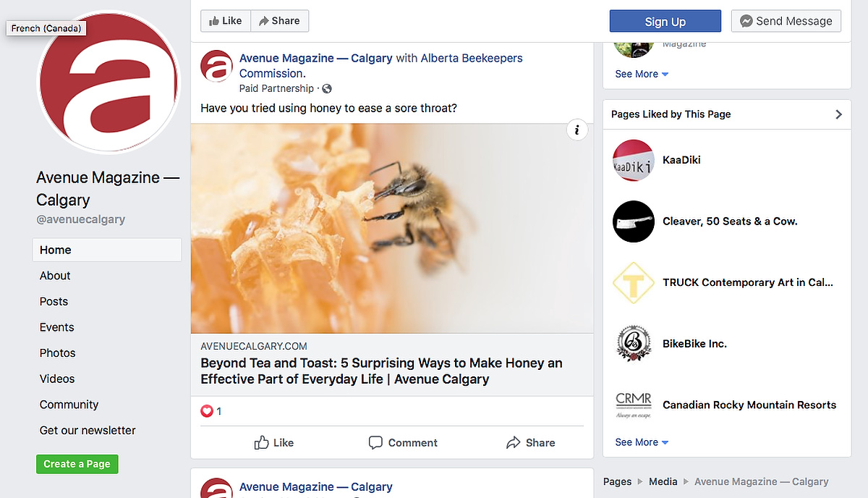This screenshot has width=868, height=498.
Task: Select Photos in the left menu
Action: point(58,353)
